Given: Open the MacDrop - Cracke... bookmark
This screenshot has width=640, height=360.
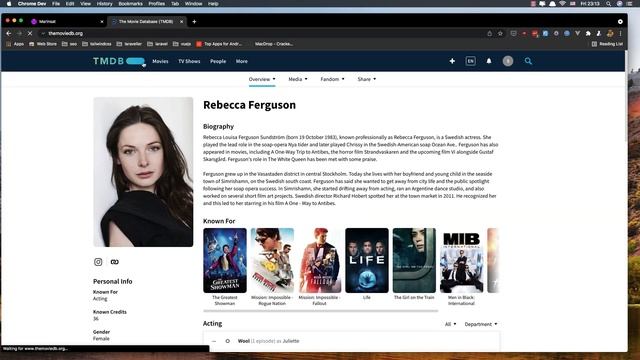Looking at the screenshot, I should (273, 44).
